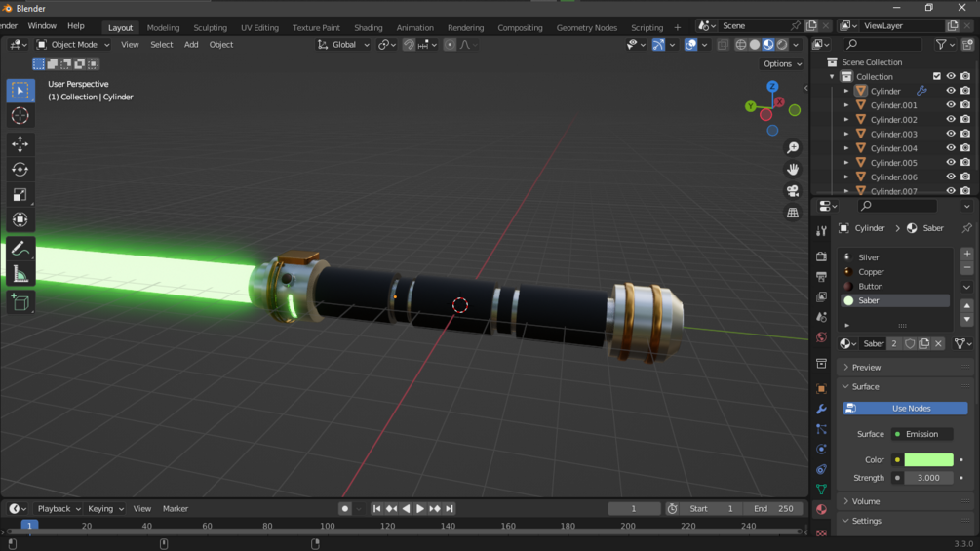Open World properties tab
Viewport: 980px width, 551px height.
click(821, 337)
